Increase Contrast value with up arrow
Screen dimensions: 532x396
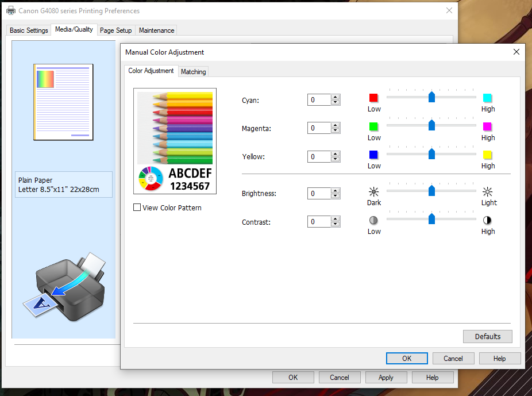(x=336, y=218)
